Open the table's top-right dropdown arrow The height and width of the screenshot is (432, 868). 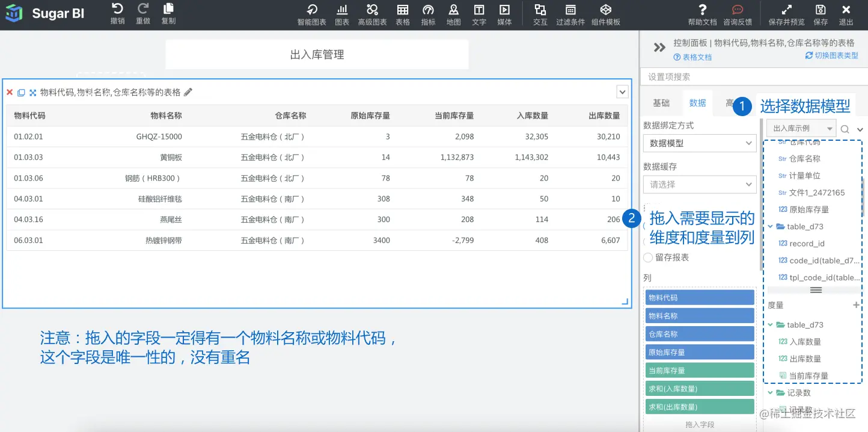623,92
